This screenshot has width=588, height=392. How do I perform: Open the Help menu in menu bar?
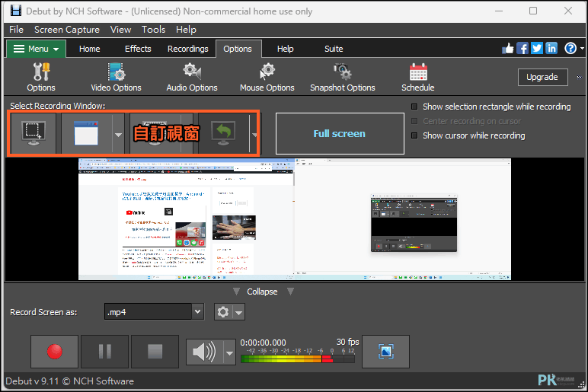click(x=186, y=30)
